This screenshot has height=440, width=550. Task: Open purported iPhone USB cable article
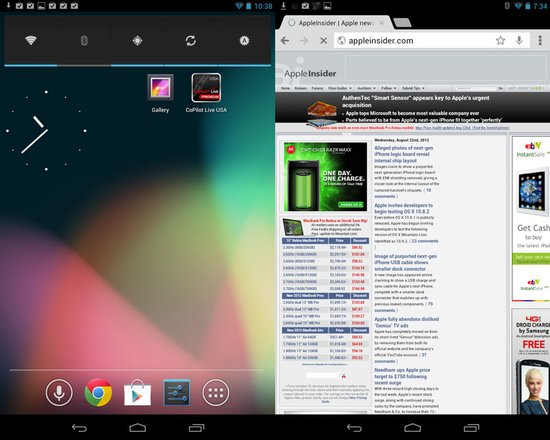point(405,262)
